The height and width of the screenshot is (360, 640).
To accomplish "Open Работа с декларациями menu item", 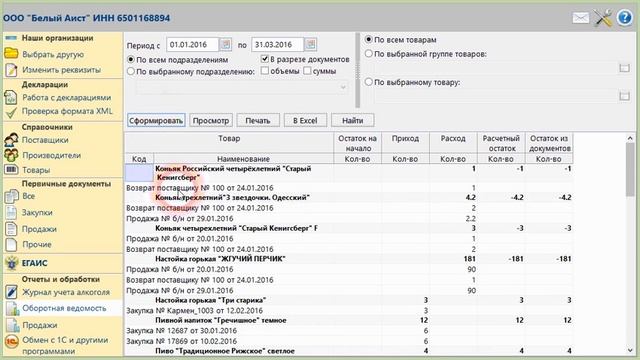I will [x=67, y=98].
